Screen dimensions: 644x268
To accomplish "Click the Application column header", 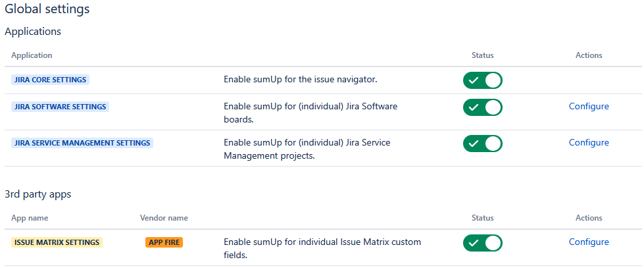I will 32,55.
